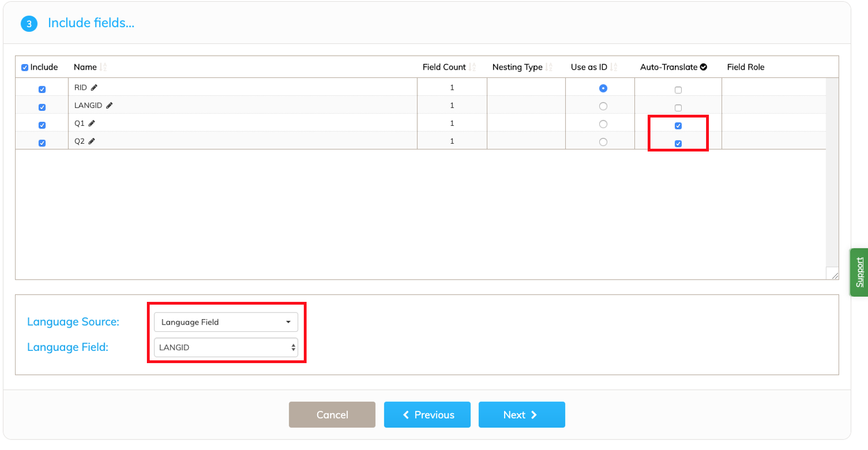Click the pencil edit icon next to RID

94,87
